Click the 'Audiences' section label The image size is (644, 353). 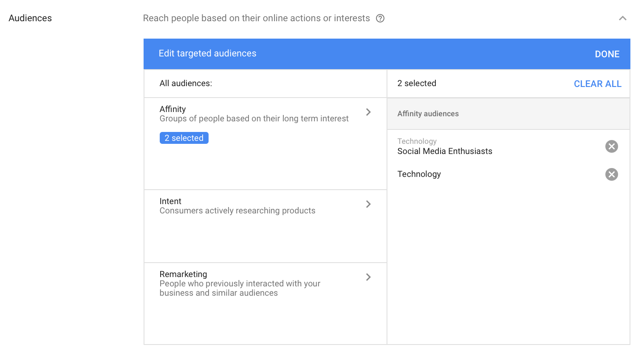click(x=30, y=18)
